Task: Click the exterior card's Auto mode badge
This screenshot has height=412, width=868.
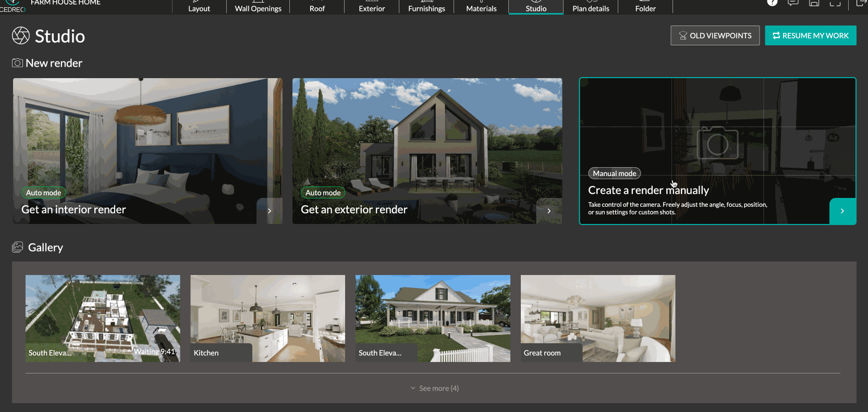Action: pos(323,193)
